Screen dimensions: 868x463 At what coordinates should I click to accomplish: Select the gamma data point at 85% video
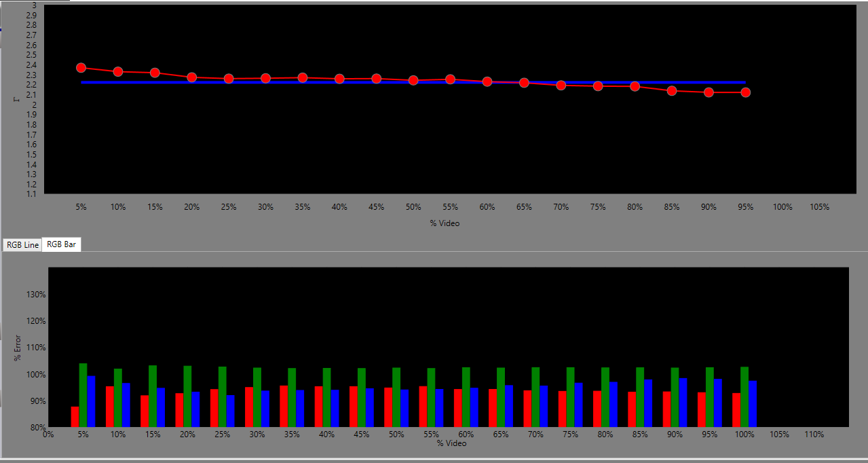[672, 91]
